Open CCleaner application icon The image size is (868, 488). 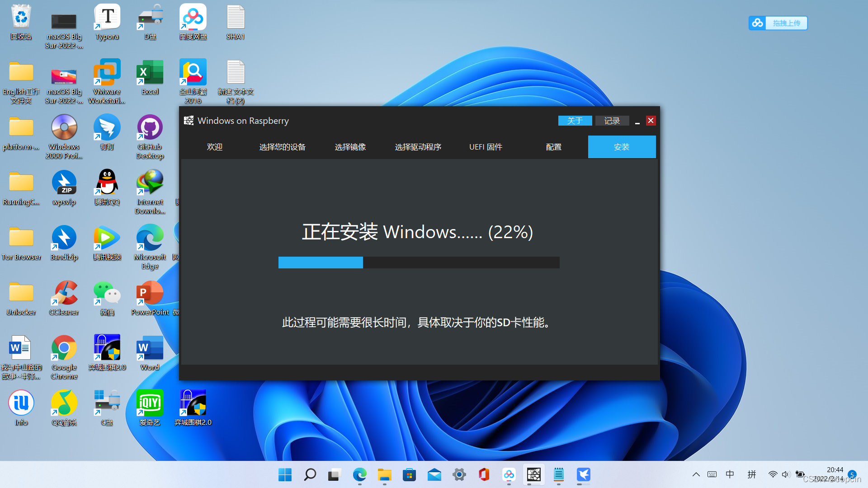coord(63,298)
